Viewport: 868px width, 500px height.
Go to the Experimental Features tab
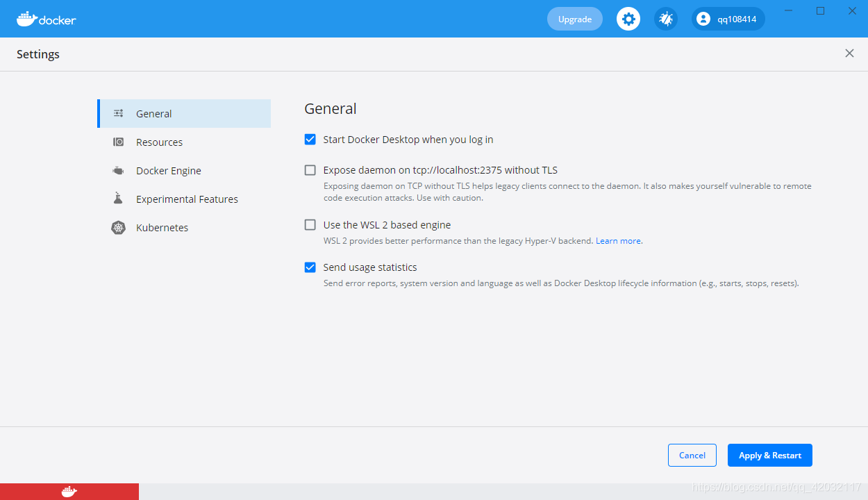(x=184, y=199)
